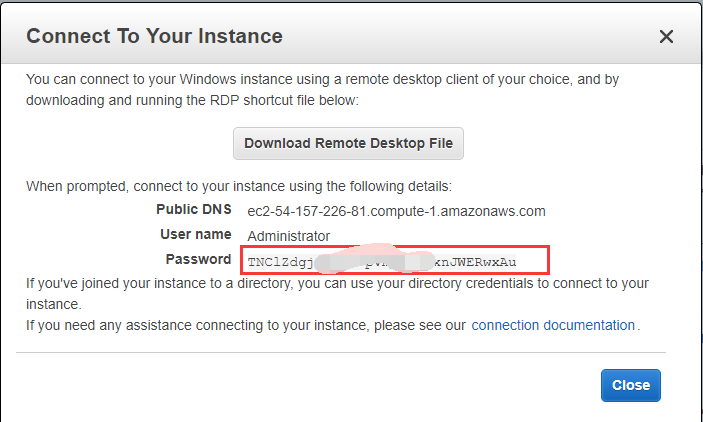Click the User name label

coord(196,235)
